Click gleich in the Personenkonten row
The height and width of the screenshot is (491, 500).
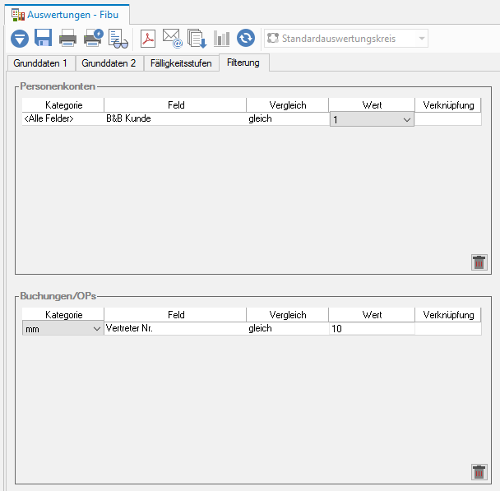click(x=288, y=119)
